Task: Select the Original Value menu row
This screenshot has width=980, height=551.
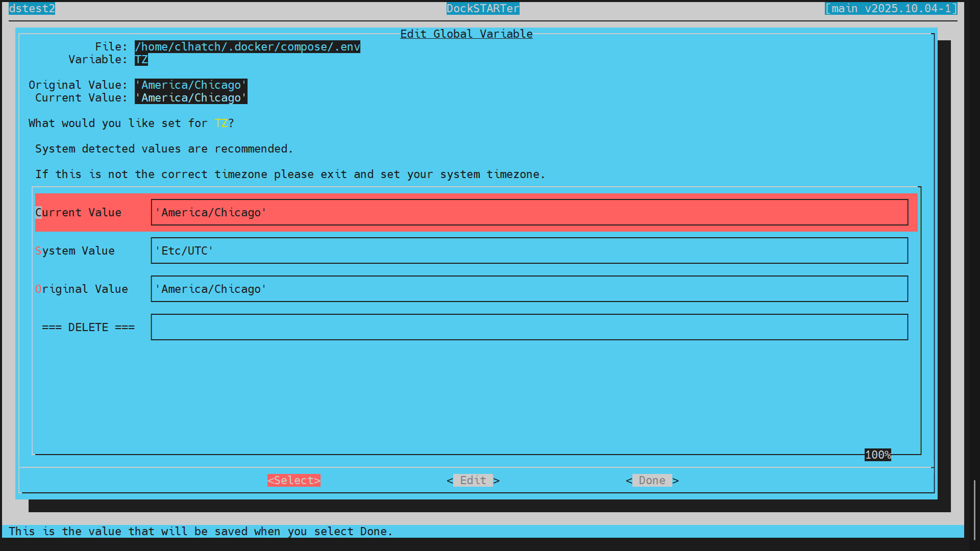Action: (82, 289)
